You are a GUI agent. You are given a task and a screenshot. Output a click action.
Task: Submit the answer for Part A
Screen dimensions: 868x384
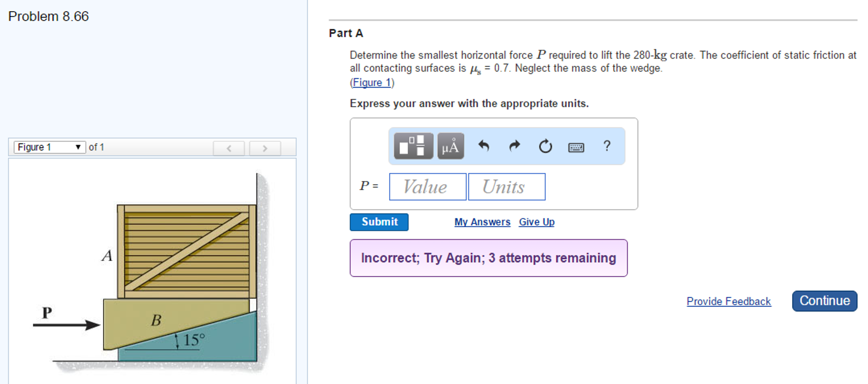pos(379,222)
